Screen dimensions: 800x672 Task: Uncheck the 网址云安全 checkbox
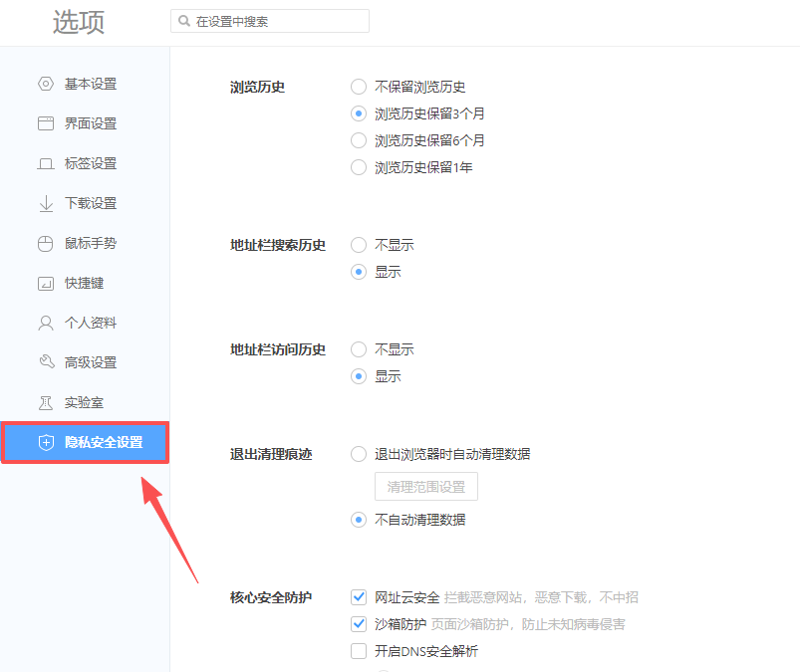(359, 597)
